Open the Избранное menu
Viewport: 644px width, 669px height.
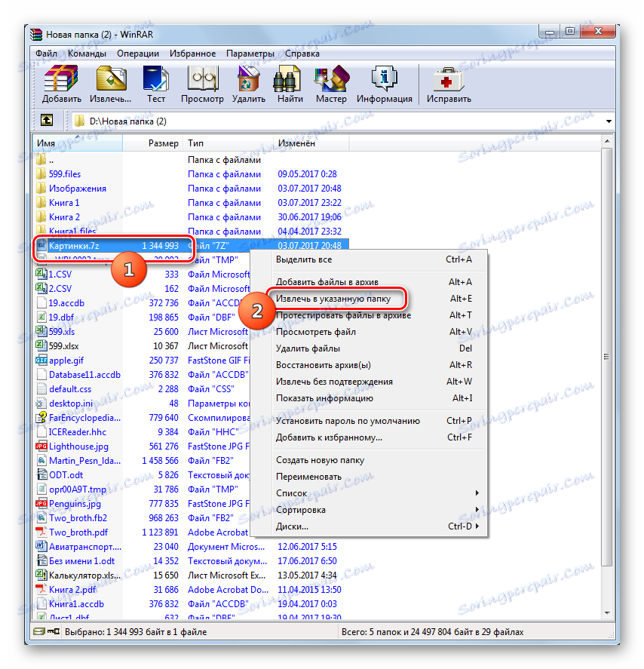tap(193, 54)
